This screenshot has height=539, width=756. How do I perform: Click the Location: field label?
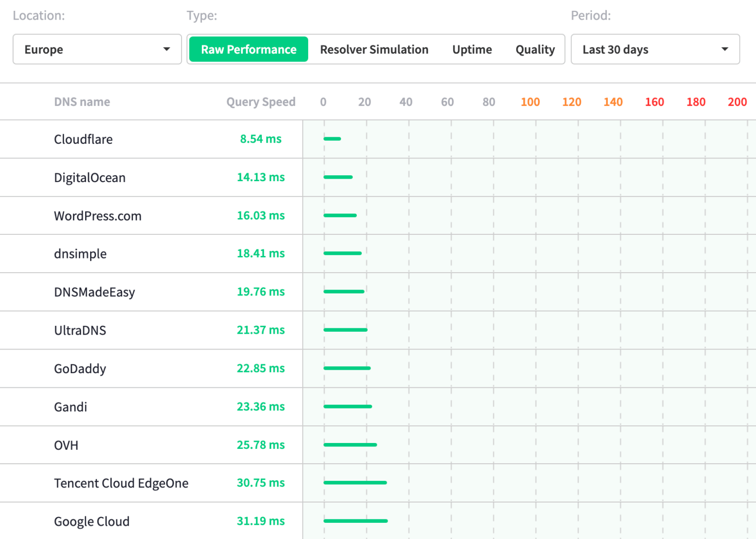(x=39, y=16)
